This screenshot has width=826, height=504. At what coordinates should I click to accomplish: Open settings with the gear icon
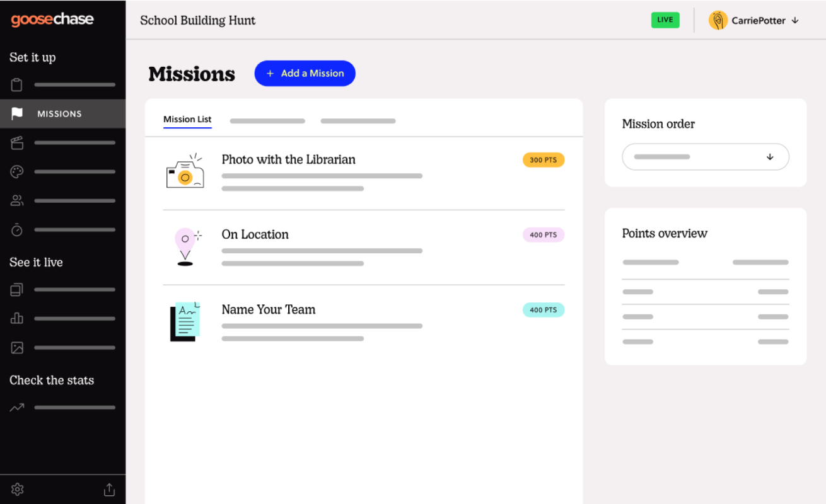(17, 490)
